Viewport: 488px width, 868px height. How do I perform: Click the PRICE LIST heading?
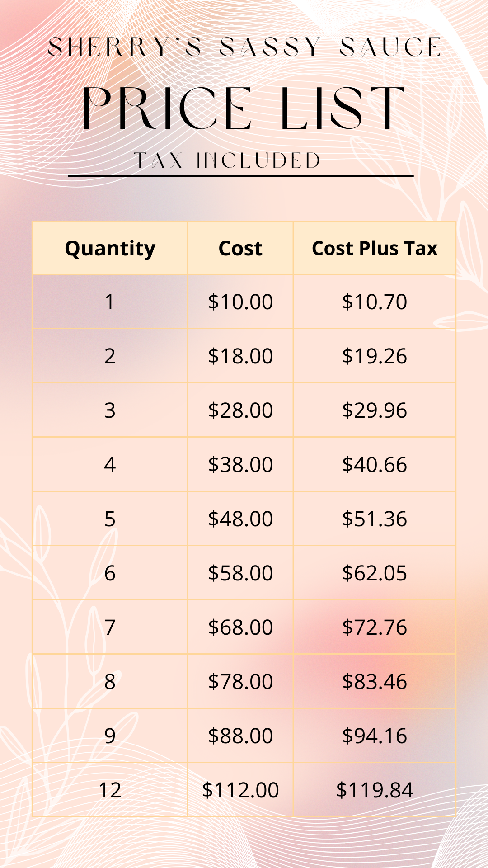(x=243, y=108)
